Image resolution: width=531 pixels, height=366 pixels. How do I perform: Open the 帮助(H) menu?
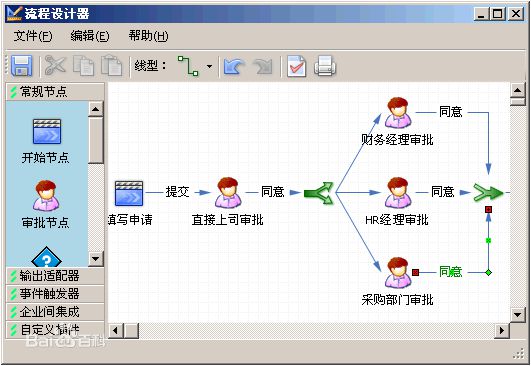148,36
